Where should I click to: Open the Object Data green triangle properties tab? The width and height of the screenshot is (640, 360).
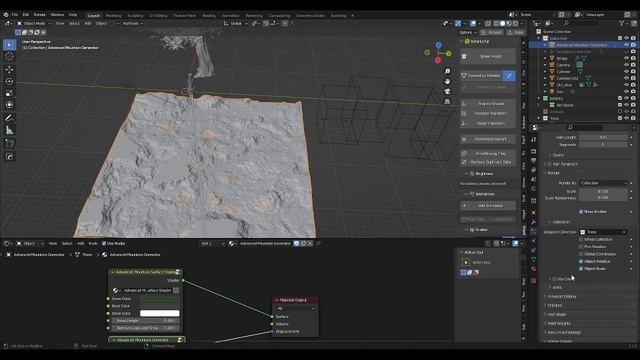tap(533, 260)
